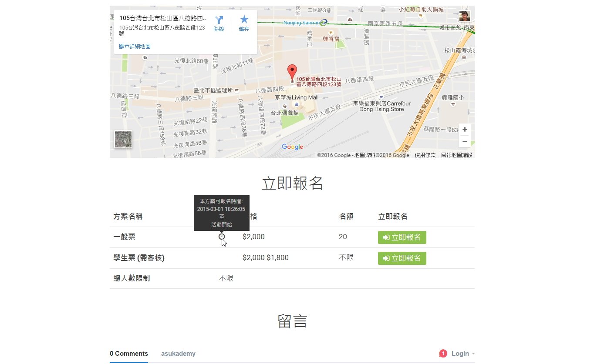Click the Google logo on the map
This screenshot has height=364, width=594.
(292, 147)
